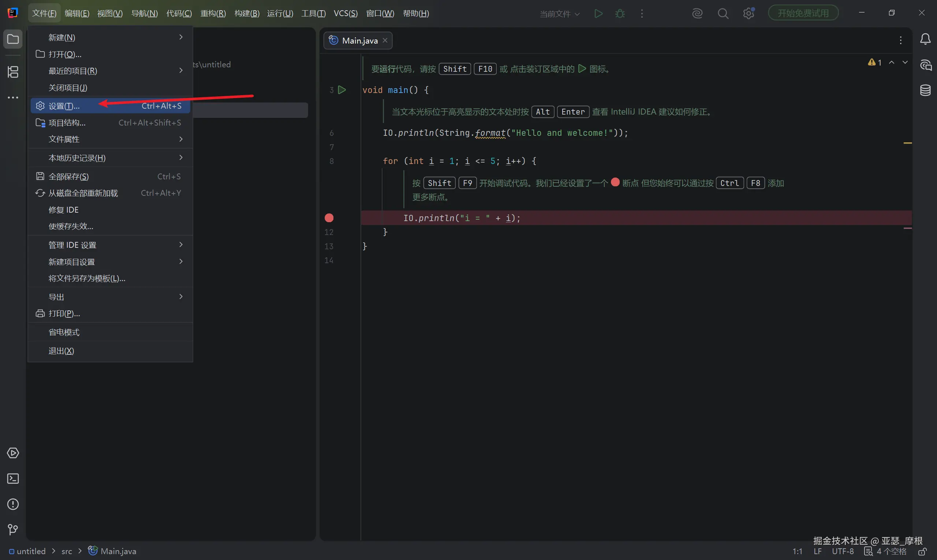The image size is (937, 560).
Task: Select 关闭项目(J) menu entry
Action: pos(110,87)
